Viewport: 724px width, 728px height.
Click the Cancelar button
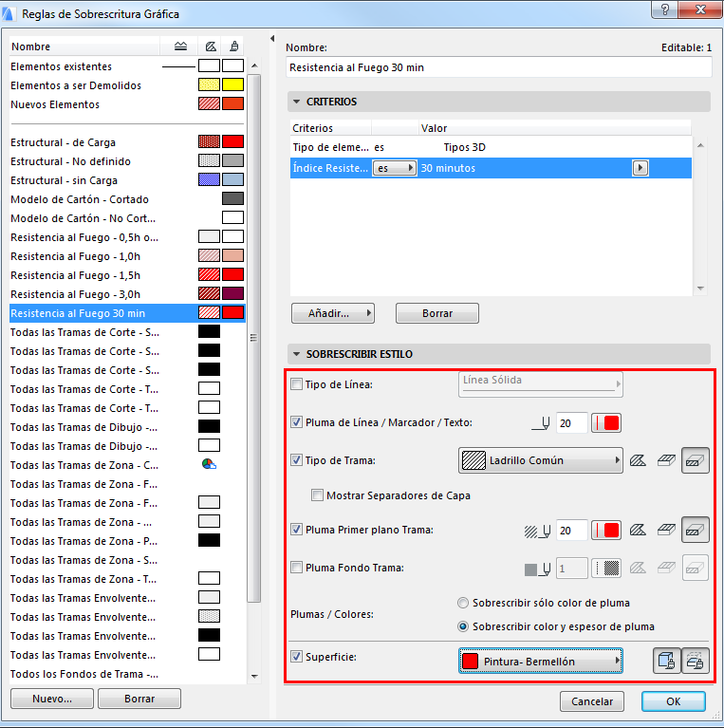coord(592,701)
